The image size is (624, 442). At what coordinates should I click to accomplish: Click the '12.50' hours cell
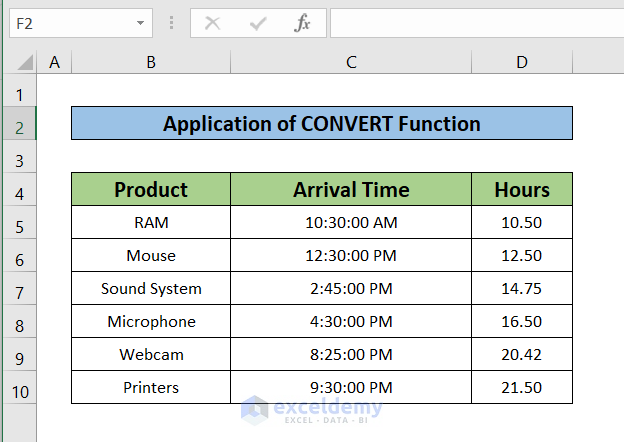pyautogui.click(x=522, y=255)
